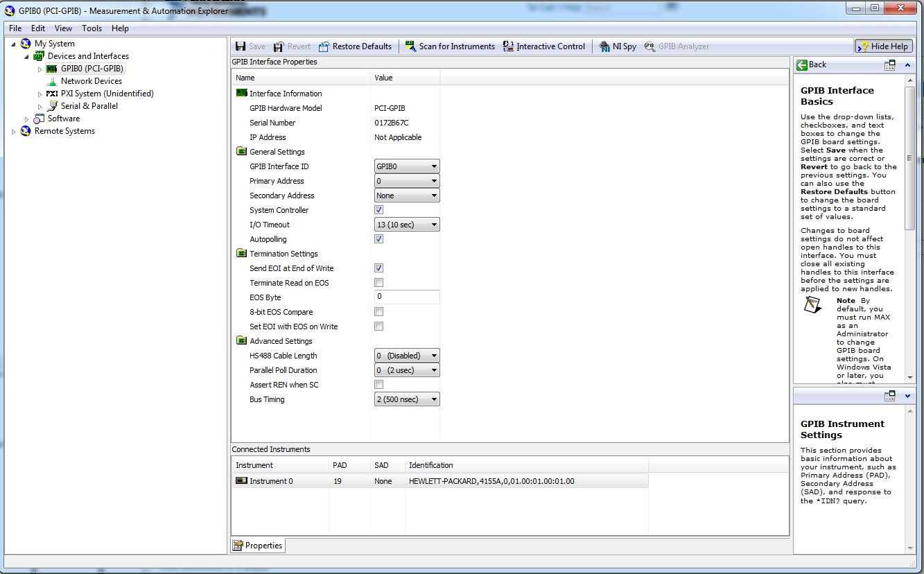Click the Restore Defaults icon
Screen dimensions: 924x574
pyautogui.click(x=324, y=46)
